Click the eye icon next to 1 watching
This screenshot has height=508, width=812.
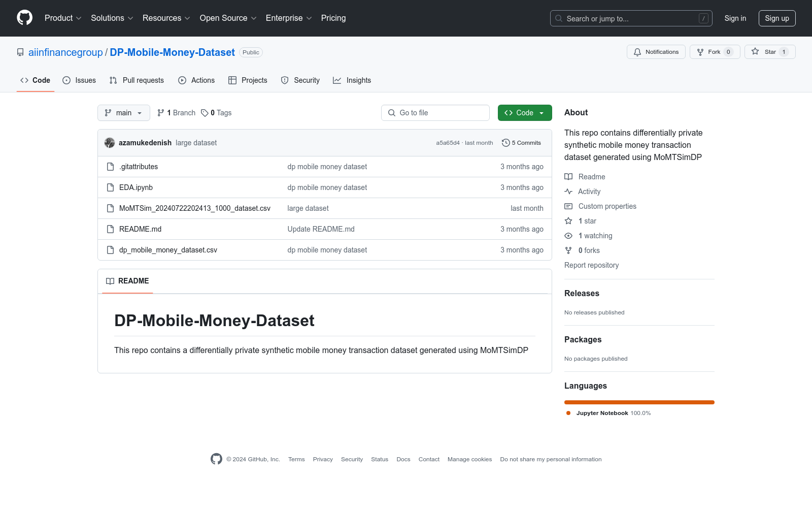click(568, 236)
